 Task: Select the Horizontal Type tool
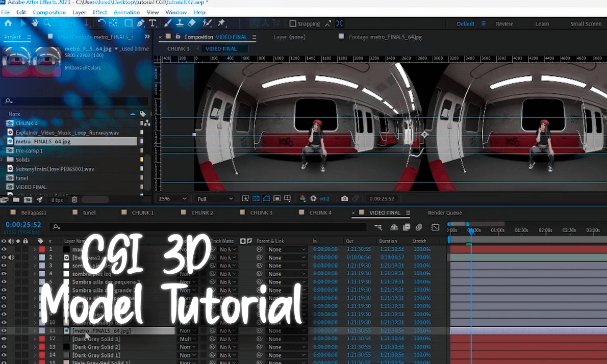[x=153, y=22]
